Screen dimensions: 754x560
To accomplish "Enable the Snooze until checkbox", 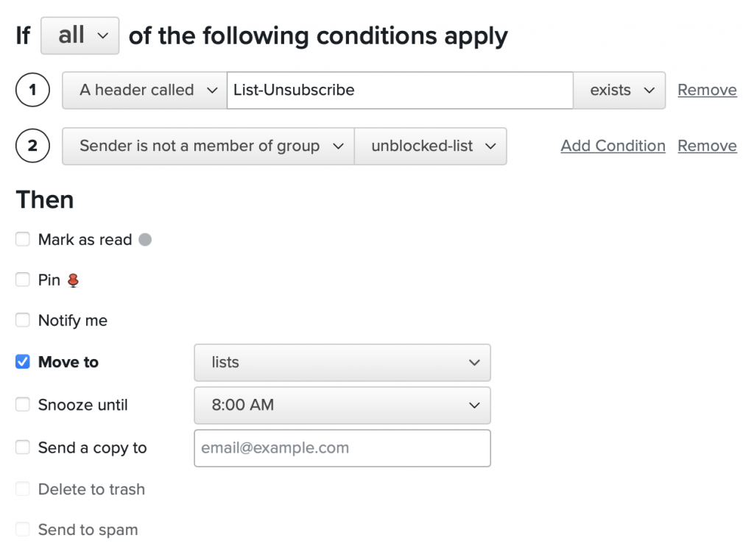I will pyautogui.click(x=23, y=405).
